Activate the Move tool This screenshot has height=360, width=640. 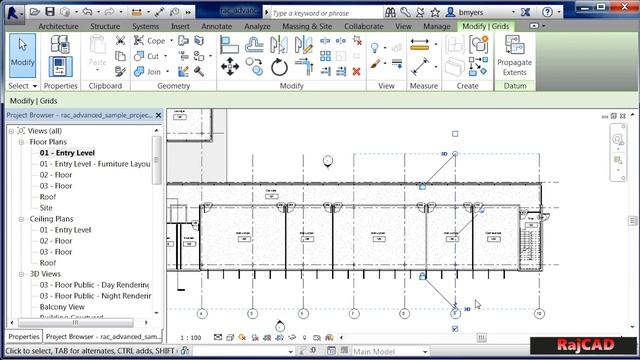pyautogui.click(x=230, y=67)
